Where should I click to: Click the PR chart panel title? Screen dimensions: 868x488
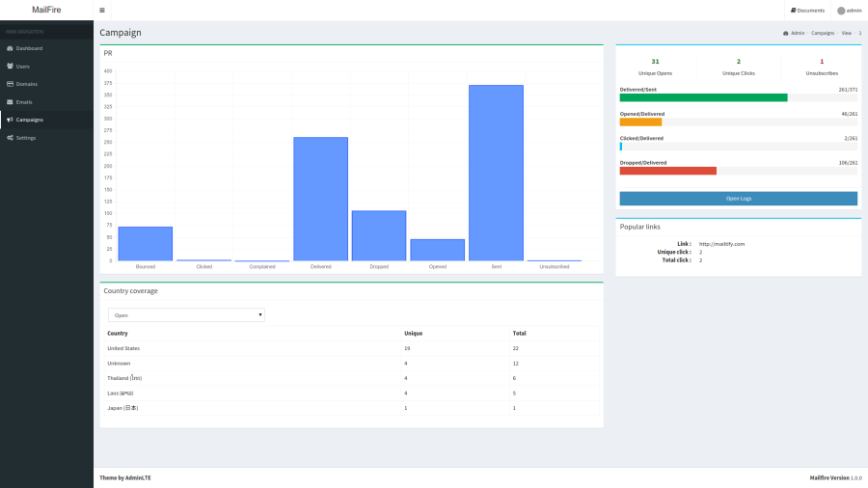(x=108, y=53)
